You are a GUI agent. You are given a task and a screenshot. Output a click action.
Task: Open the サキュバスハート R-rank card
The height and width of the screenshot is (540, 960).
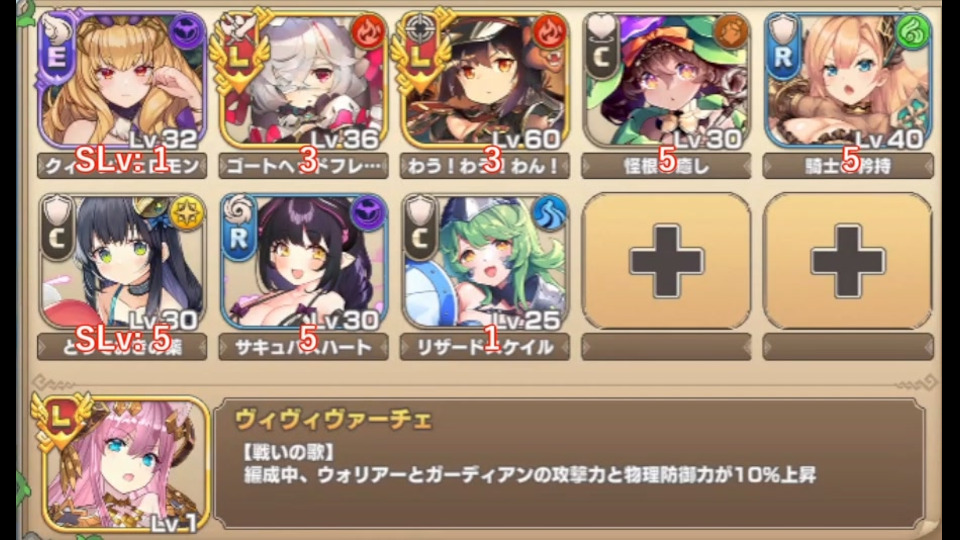[304, 262]
